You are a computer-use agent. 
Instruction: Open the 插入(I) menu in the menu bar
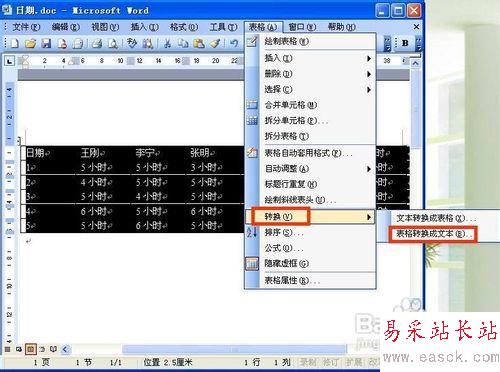point(144,27)
